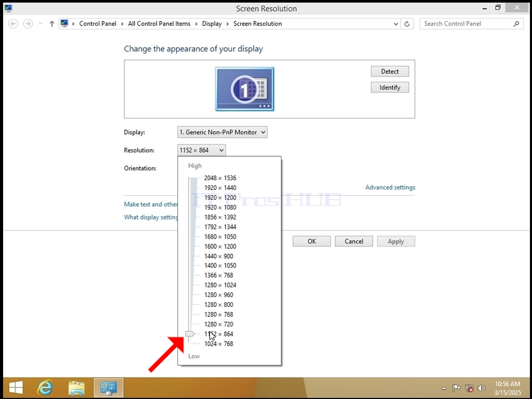This screenshot has height=399, width=532.
Task: Toggle the Resolution 1152 × 864 dropdown
Action: click(x=201, y=150)
